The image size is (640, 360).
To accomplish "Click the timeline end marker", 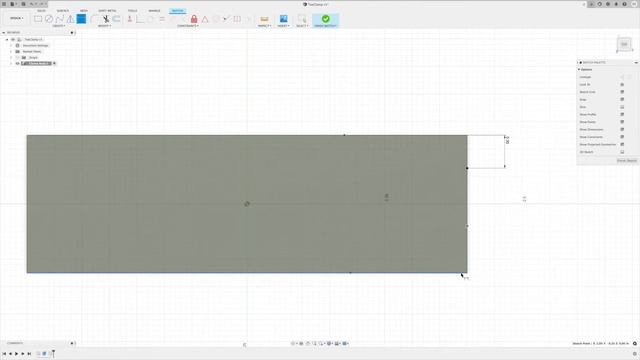I will (53, 353).
